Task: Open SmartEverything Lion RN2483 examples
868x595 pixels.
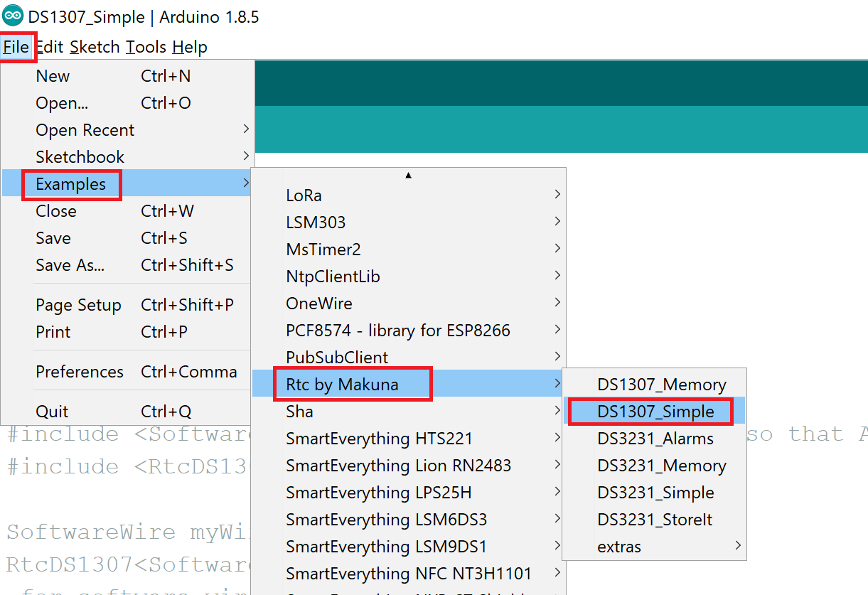Action: [x=409, y=466]
